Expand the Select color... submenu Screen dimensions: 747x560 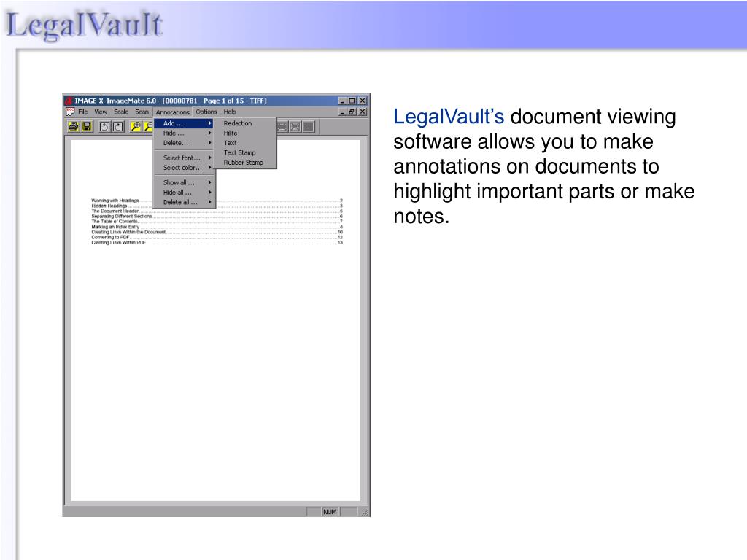(185, 168)
